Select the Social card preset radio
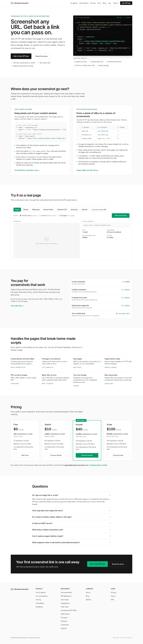Screen dimensions: 143x644 pyautogui.click(x=21, y=216)
